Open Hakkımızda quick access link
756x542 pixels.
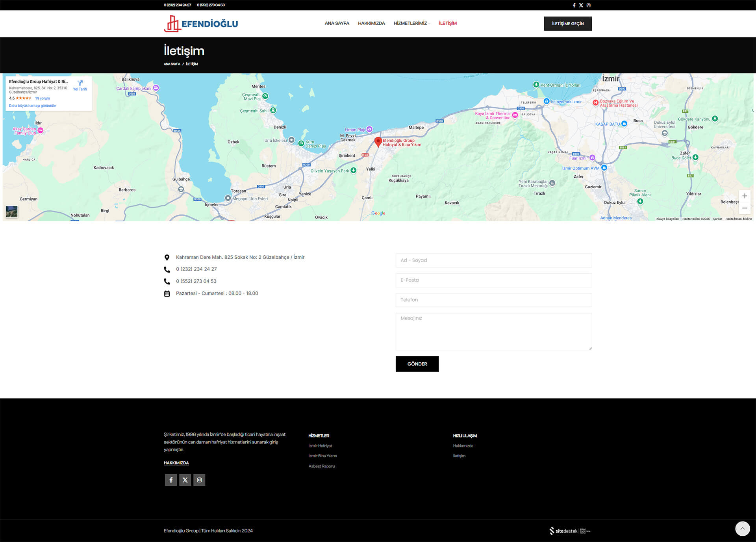coord(463,446)
